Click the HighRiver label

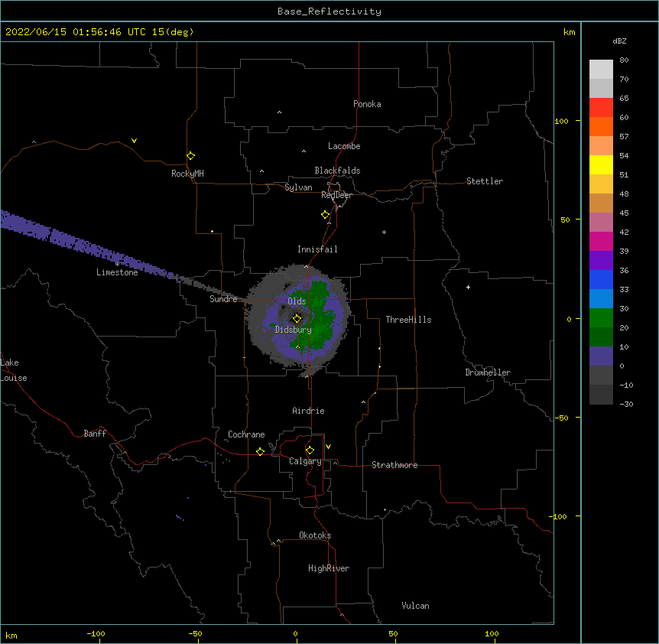(329, 568)
